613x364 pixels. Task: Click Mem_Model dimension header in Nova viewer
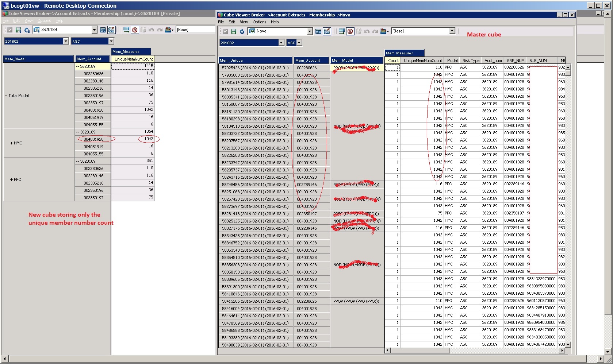click(357, 61)
